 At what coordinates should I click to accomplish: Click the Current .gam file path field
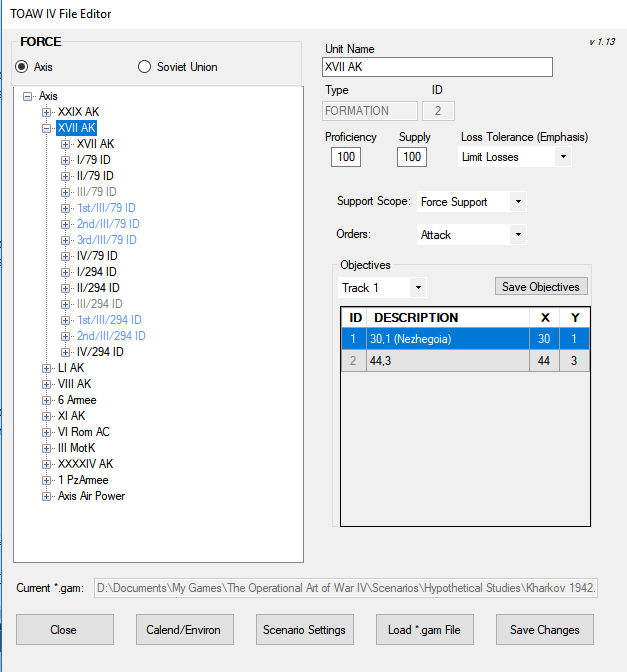tap(346, 588)
